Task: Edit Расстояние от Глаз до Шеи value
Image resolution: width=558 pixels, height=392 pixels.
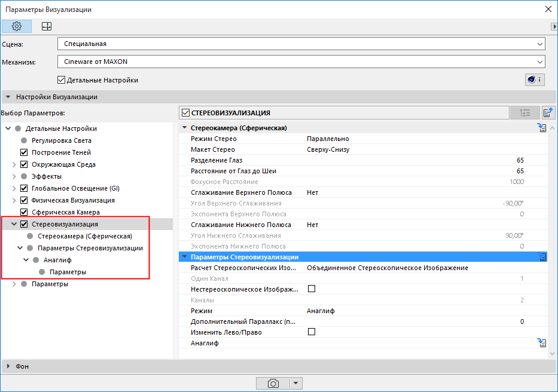Action: (x=520, y=171)
